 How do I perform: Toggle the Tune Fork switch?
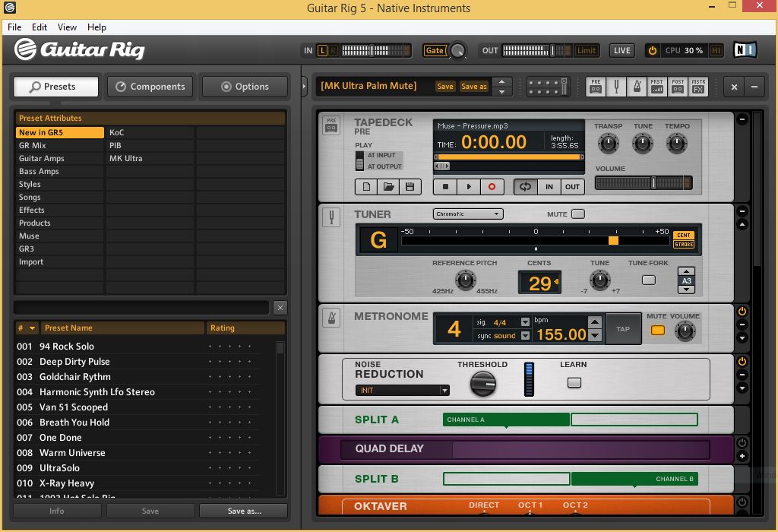point(649,280)
